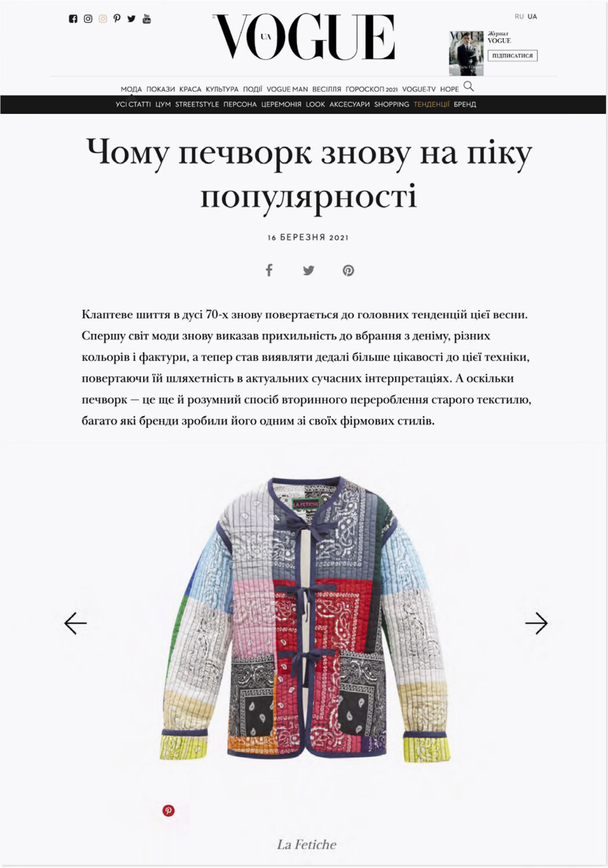Click the search magnifier icon
The image size is (608, 868).
coord(469,87)
